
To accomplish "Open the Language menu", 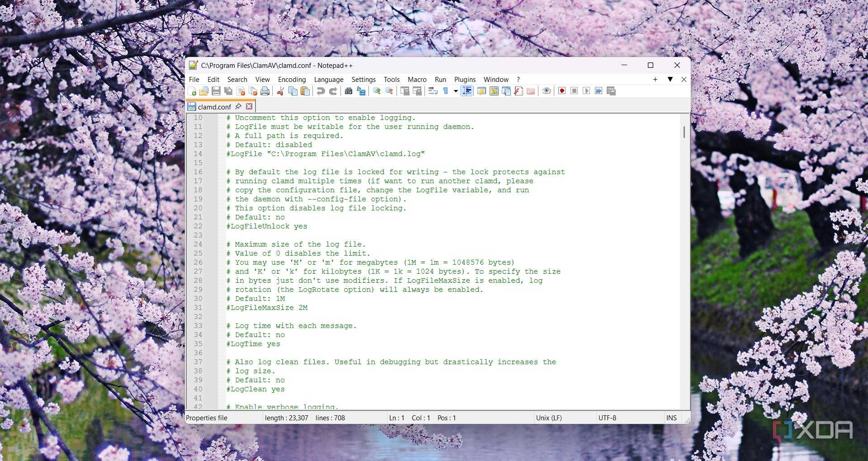I will click(329, 80).
